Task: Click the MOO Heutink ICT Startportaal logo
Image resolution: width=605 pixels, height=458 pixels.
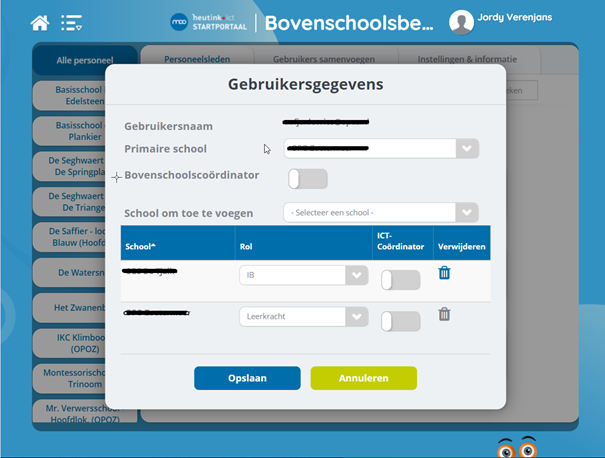Action: [x=209, y=22]
